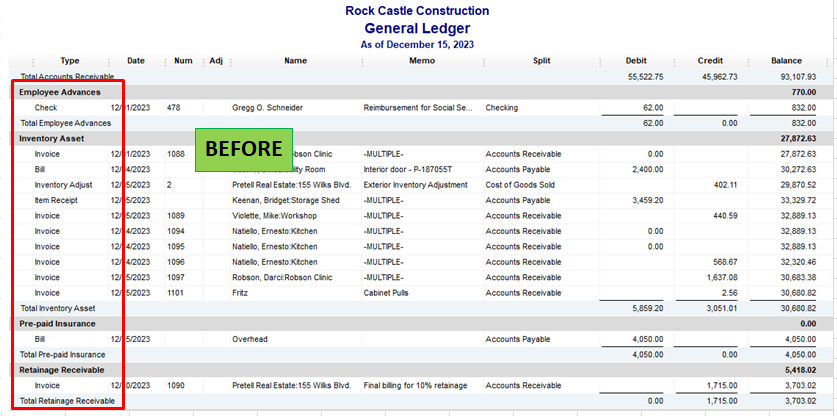Click the Total Employee Advances row label
The height and width of the screenshot is (416, 837).
pos(66,123)
